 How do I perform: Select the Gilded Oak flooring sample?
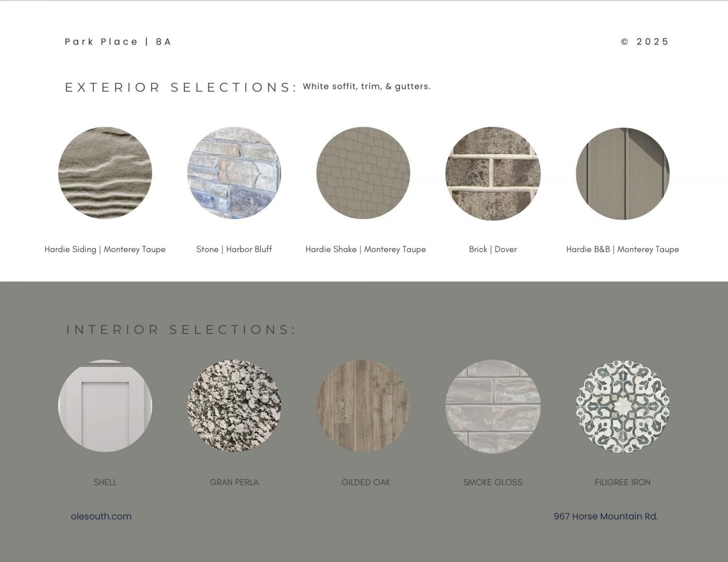tap(363, 406)
